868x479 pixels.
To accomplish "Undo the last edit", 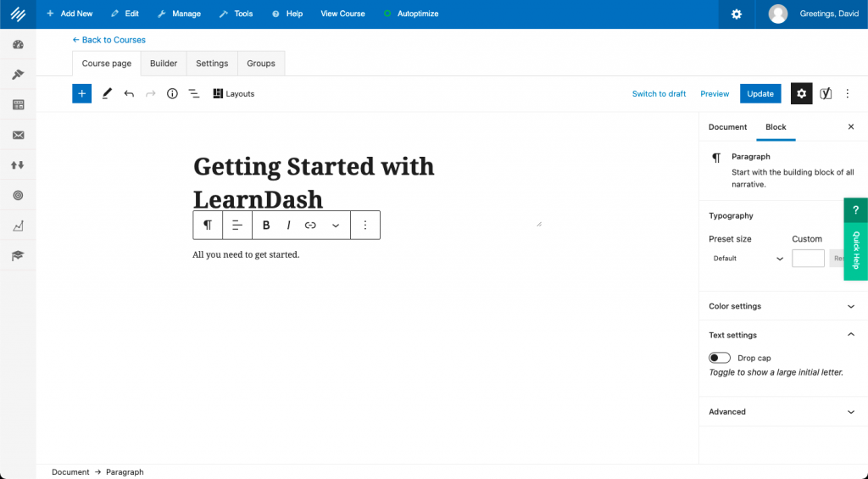I will tap(129, 93).
